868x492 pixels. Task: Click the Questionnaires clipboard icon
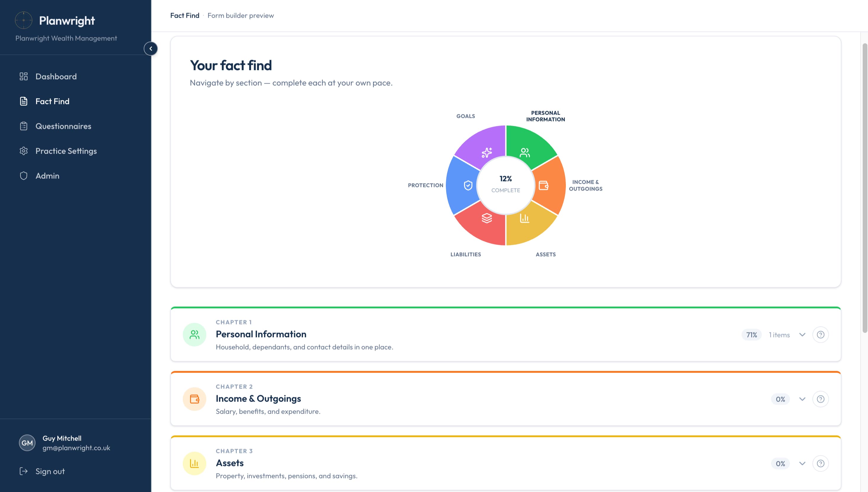pyautogui.click(x=24, y=126)
